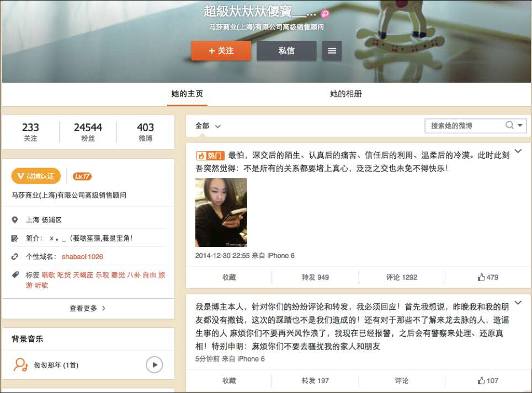
Task: Open the 睡觉 tag
Action: (x=118, y=275)
